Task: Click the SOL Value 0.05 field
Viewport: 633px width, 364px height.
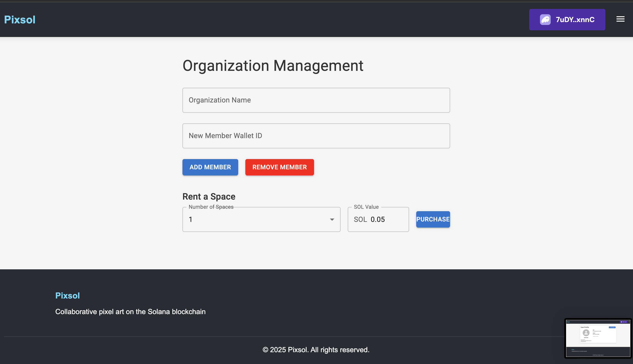Action: point(385,219)
